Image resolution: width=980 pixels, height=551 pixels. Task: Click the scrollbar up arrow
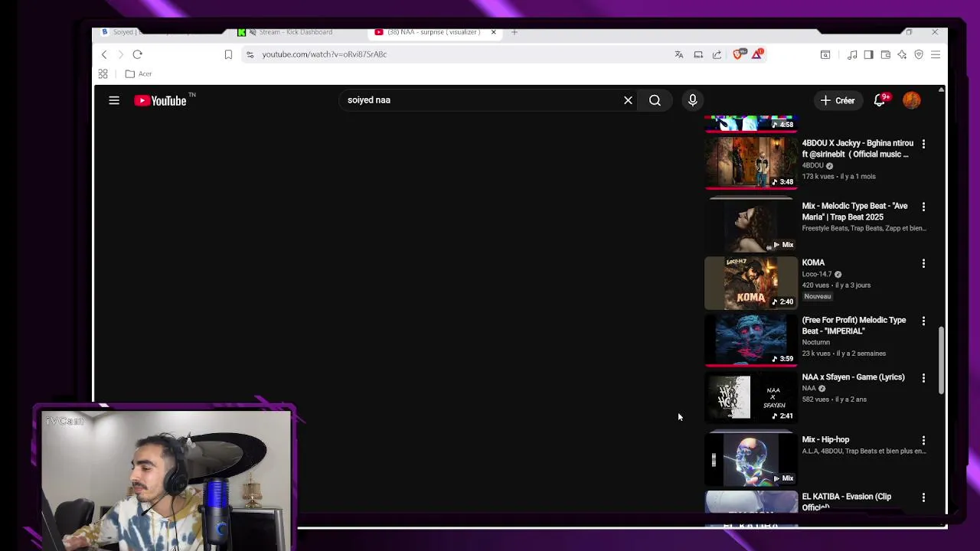tap(941, 90)
